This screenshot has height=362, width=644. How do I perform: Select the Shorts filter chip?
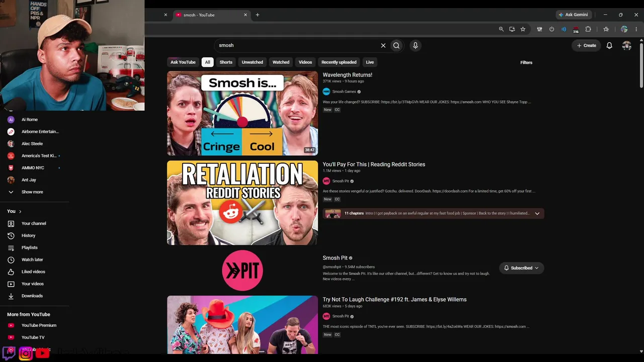(226, 62)
